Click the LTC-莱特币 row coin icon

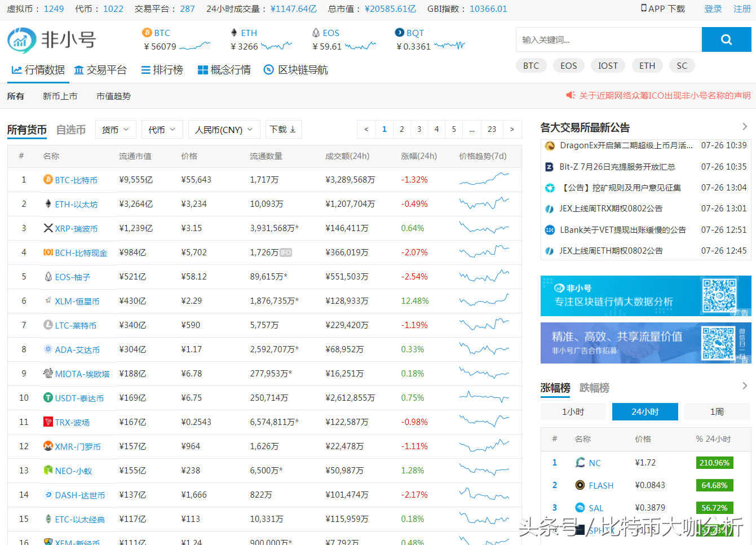[x=48, y=325]
